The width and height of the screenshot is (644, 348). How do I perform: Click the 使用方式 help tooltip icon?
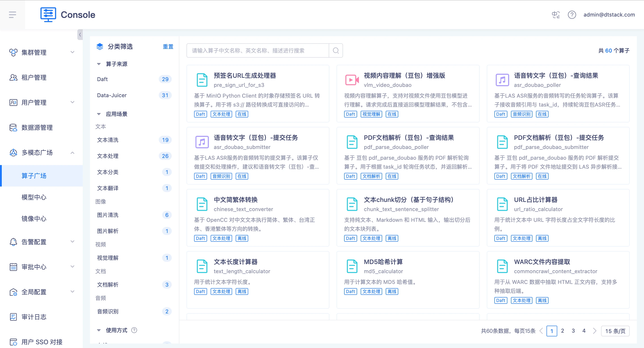pos(134,330)
